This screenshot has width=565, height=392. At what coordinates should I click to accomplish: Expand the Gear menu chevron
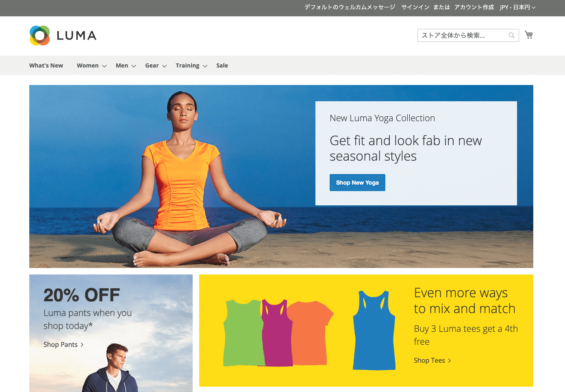(165, 66)
